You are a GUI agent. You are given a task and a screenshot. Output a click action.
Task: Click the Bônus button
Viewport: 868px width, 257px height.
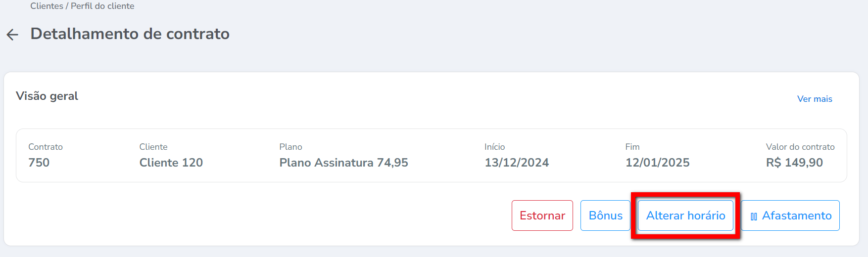(605, 215)
